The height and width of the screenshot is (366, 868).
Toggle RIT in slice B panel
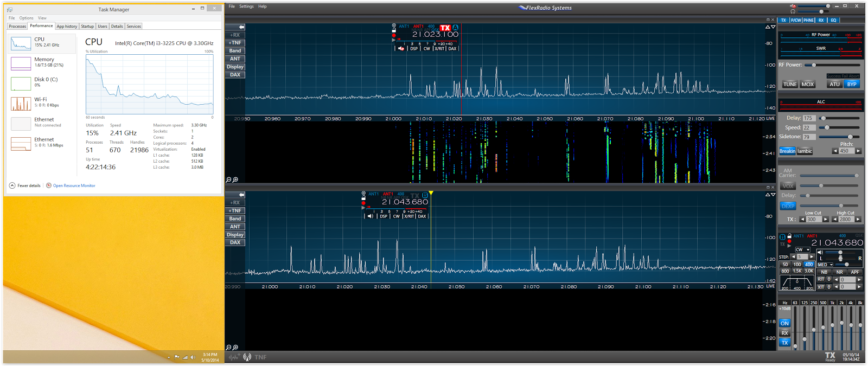point(821,279)
